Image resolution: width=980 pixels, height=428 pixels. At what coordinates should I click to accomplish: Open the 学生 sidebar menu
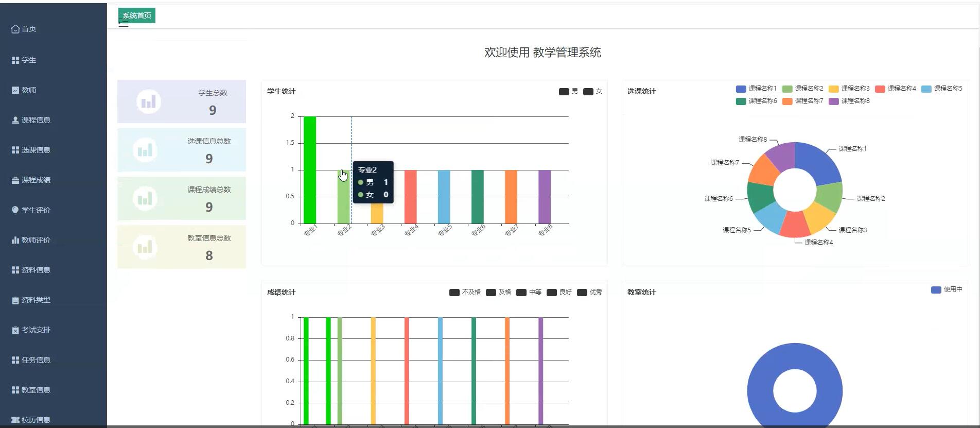[54, 60]
